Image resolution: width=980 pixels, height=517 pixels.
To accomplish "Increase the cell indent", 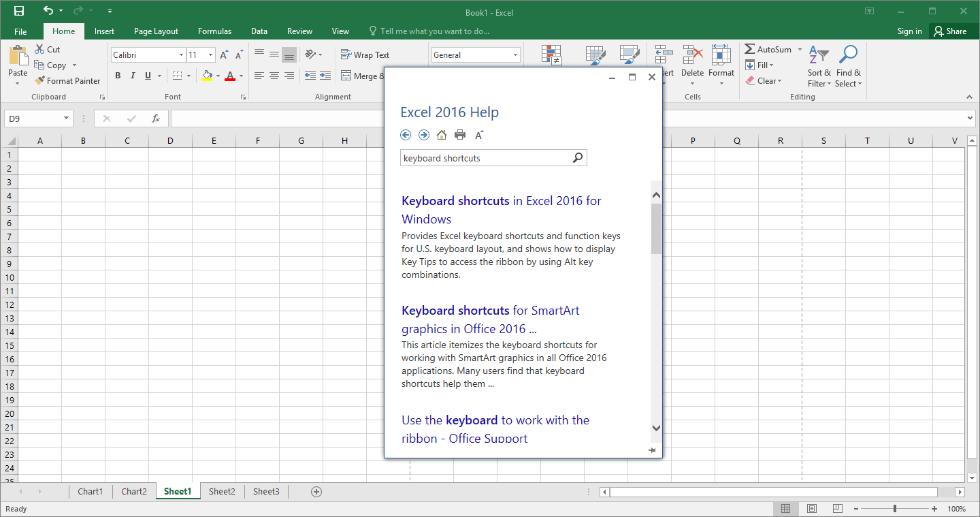I will pos(325,76).
